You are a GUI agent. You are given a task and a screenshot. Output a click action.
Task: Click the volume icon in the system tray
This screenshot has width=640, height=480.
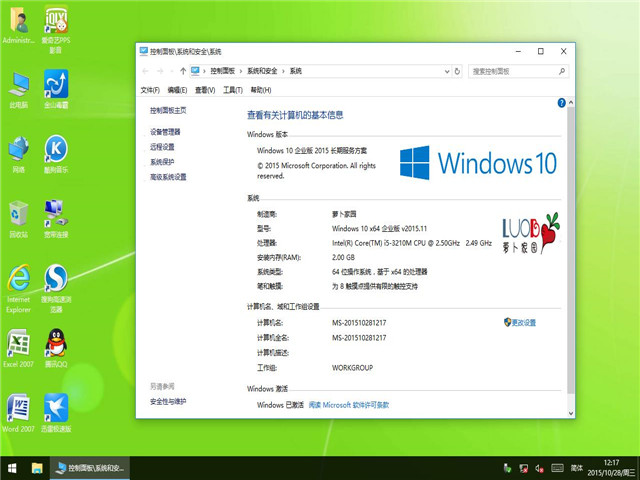point(539,469)
